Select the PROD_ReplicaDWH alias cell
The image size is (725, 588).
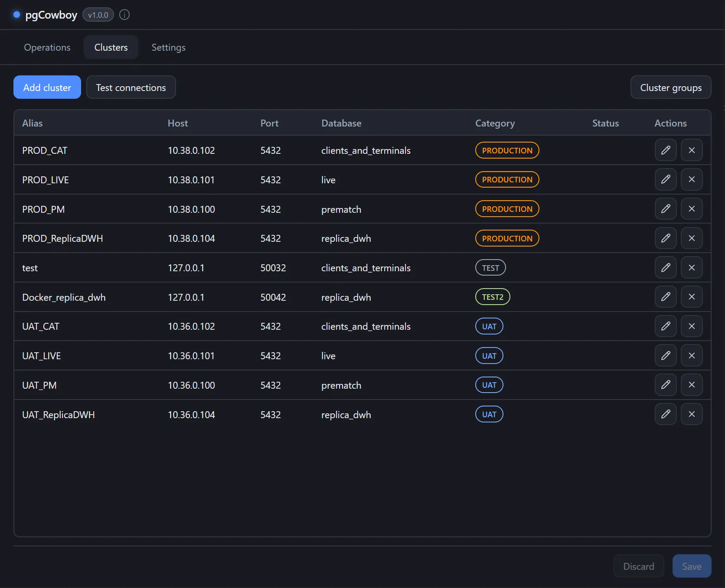tap(62, 238)
